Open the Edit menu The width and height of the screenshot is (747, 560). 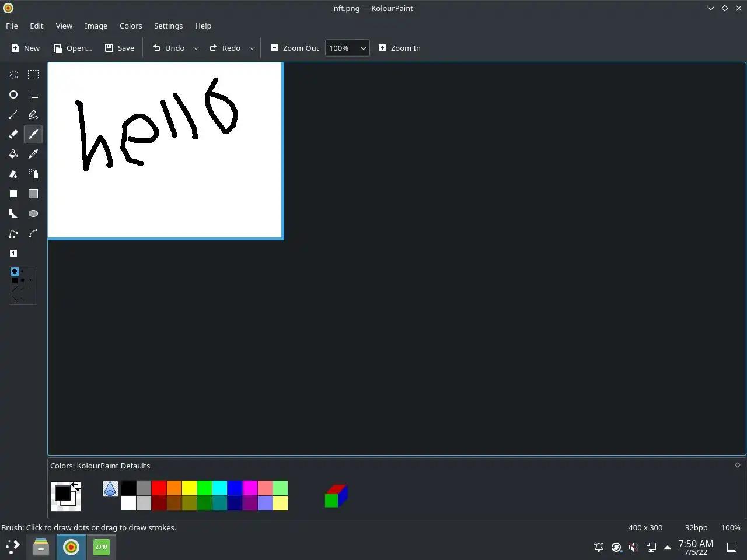pyautogui.click(x=37, y=26)
